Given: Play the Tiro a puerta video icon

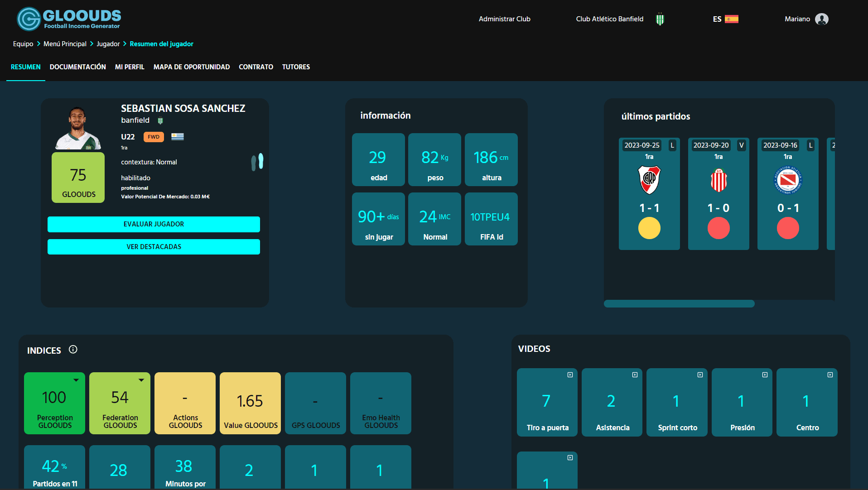Looking at the screenshot, I should (570, 375).
